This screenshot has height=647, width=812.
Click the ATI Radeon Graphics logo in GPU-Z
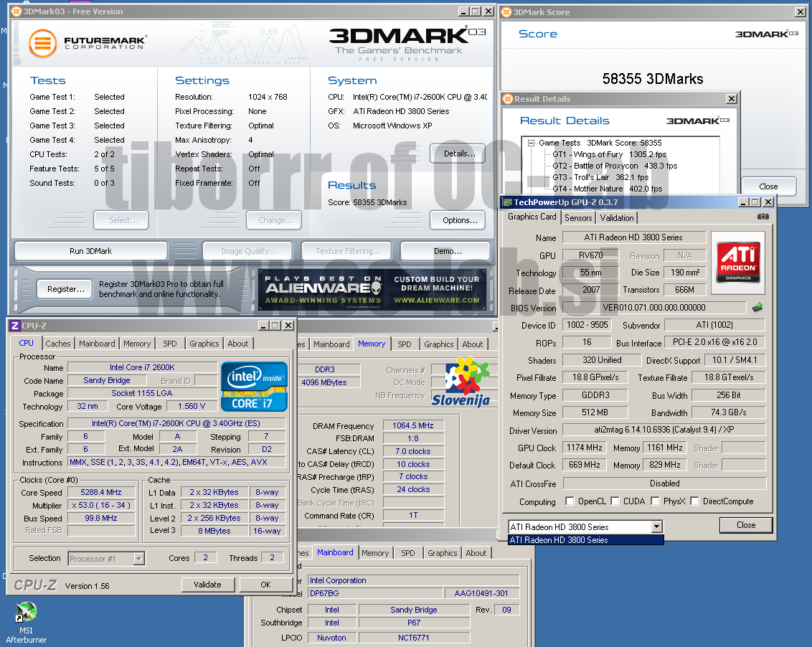738,262
